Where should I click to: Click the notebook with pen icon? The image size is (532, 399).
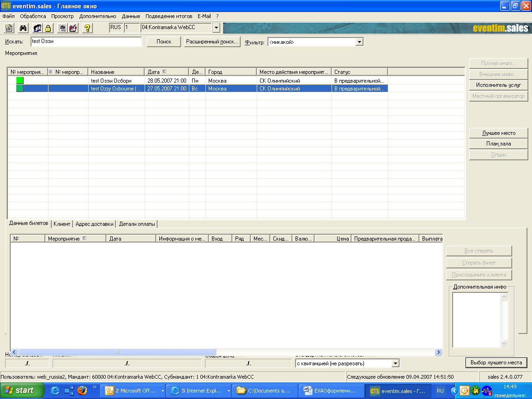pyautogui.click(x=73, y=28)
